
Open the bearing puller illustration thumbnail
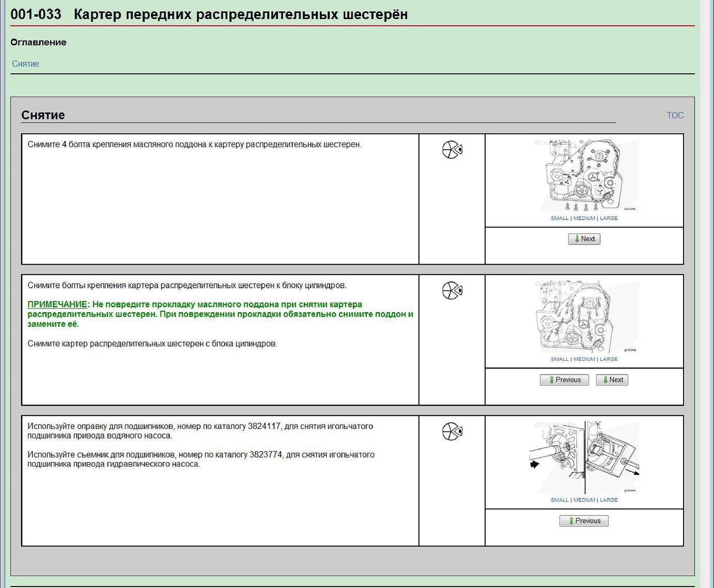point(585,457)
